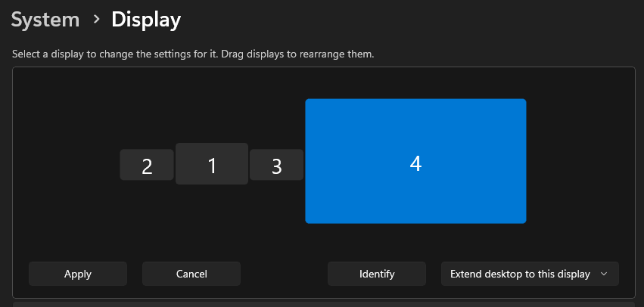Click the chevron arrow in the Extend desktop dropdown

coord(603,274)
